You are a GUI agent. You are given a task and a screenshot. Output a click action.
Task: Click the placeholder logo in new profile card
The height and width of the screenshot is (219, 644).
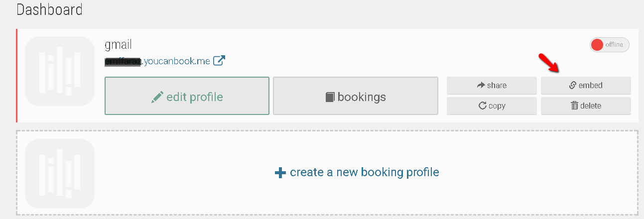click(60, 173)
